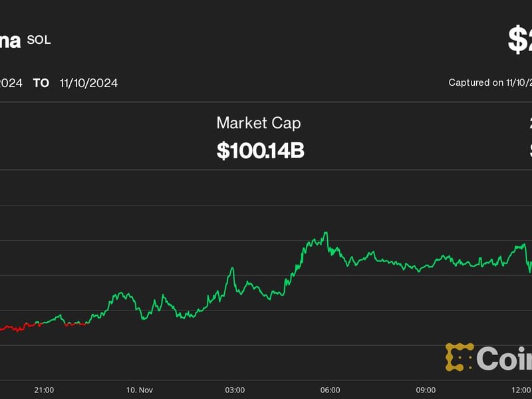
Task: Click the Market Cap label
Action: click(x=258, y=123)
